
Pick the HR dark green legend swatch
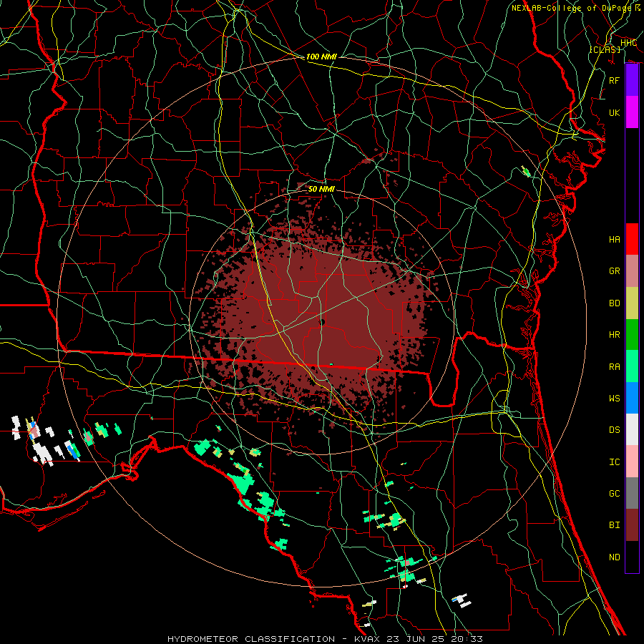pos(632,334)
